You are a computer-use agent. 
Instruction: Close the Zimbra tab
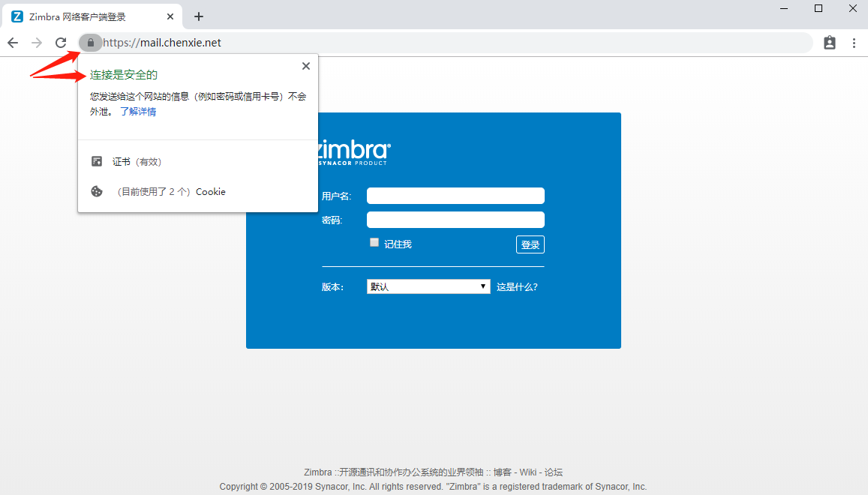click(170, 16)
